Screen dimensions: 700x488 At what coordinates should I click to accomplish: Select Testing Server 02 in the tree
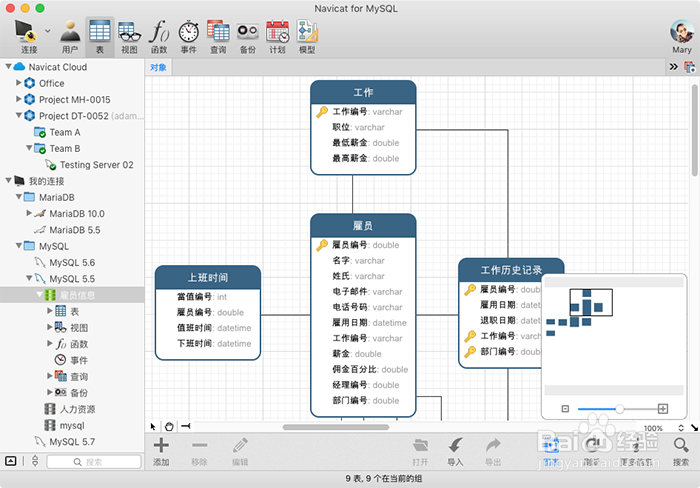(x=96, y=165)
